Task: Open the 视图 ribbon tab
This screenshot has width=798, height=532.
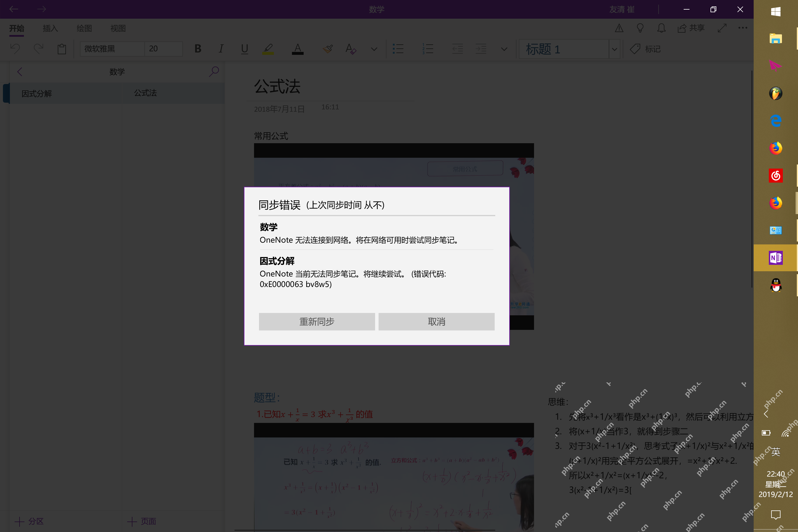Action: tap(118, 29)
